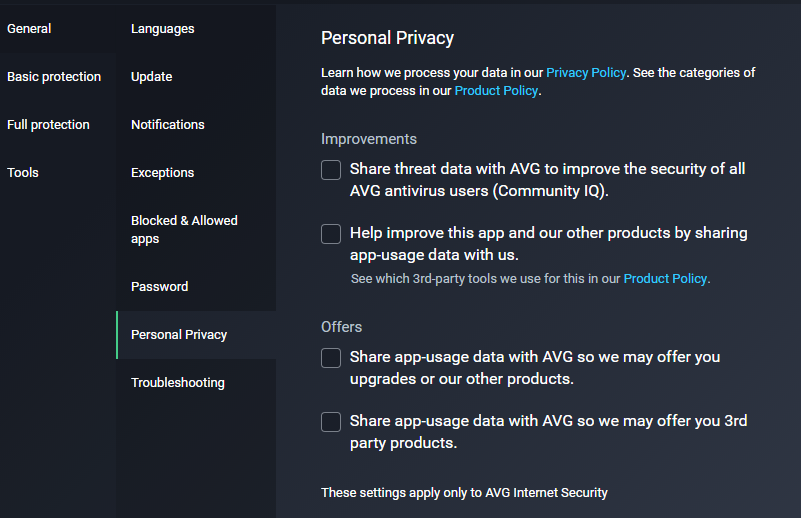Enable Share threat data Community IQ checkbox

[x=331, y=170]
